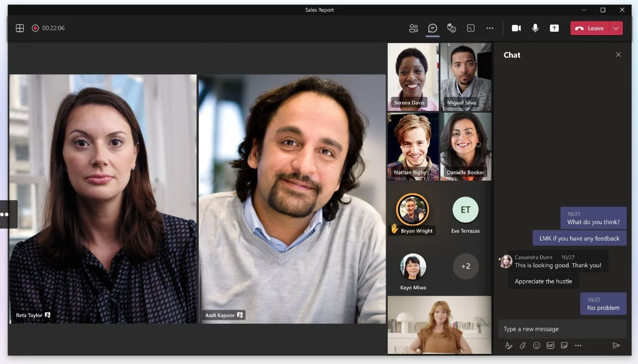Open text formatting options for the message
This screenshot has height=364, width=638.
pyautogui.click(x=508, y=345)
